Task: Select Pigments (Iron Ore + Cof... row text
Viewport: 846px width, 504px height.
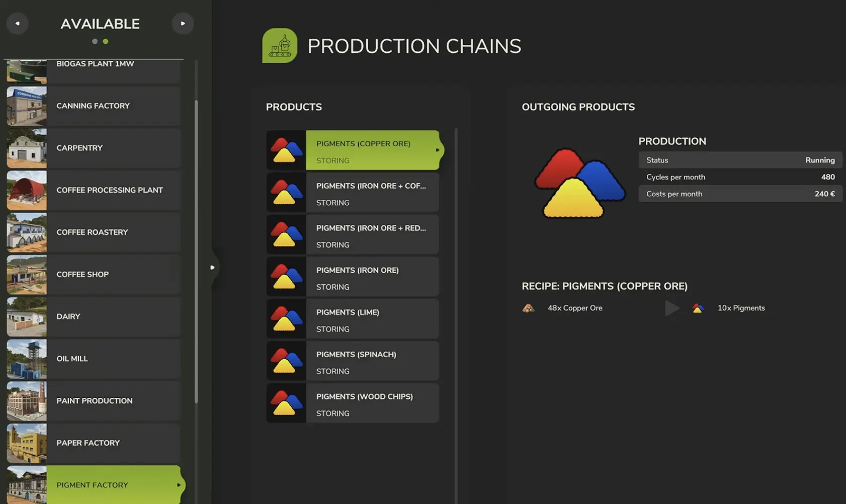Action: tap(371, 186)
